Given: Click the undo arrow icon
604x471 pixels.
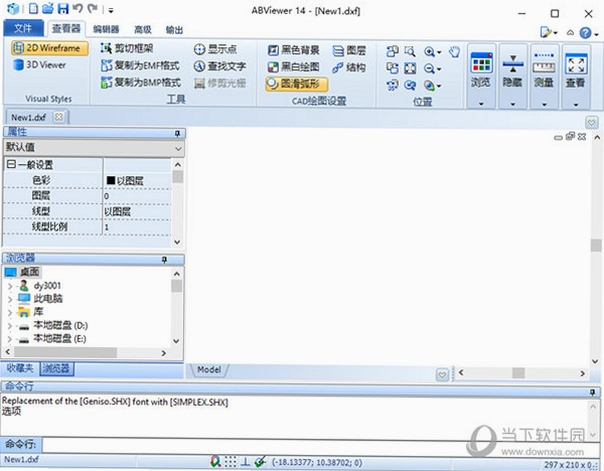Looking at the screenshot, I should point(78,8).
